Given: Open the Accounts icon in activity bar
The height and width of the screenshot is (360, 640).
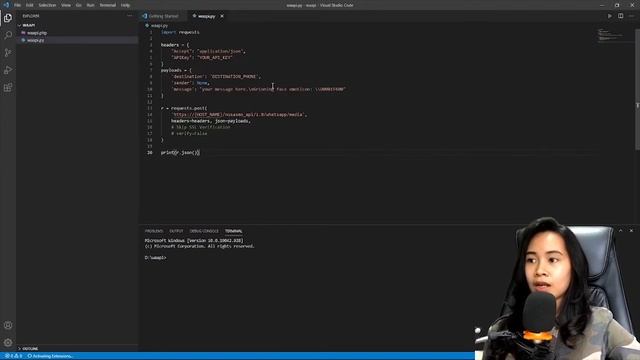Looking at the screenshot, I should click(8, 325).
